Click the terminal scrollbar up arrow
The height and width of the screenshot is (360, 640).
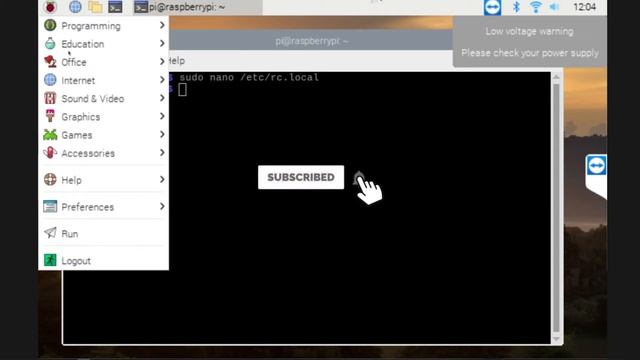tap(556, 77)
